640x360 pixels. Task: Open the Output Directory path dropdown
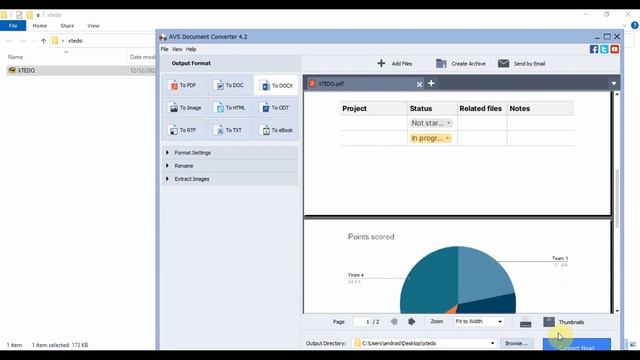tap(492, 343)
